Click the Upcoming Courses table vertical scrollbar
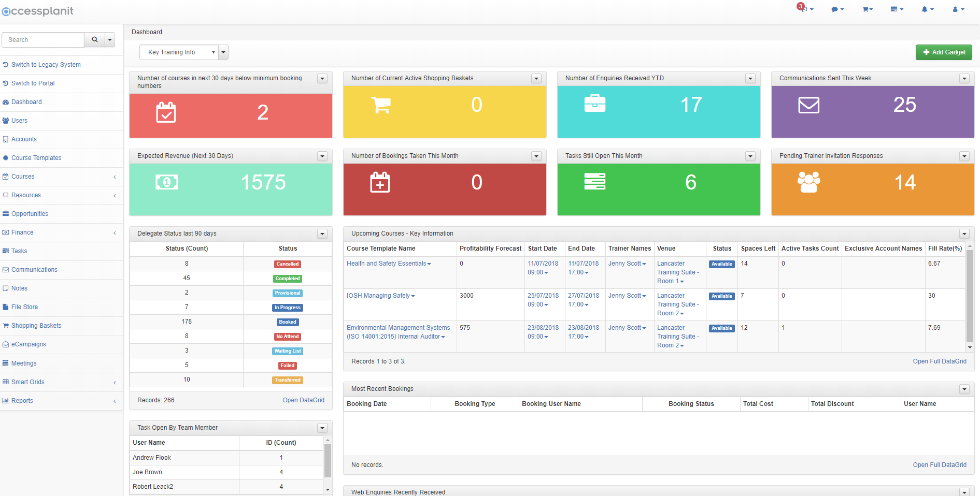980x496 pixels. tap(970, 295)
